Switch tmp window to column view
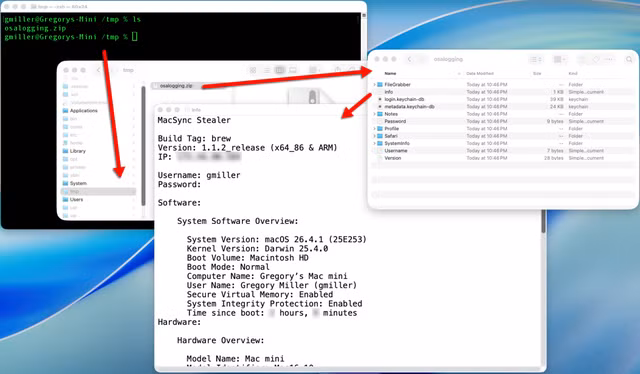640x374 pixels. click(x=280, y=70)
